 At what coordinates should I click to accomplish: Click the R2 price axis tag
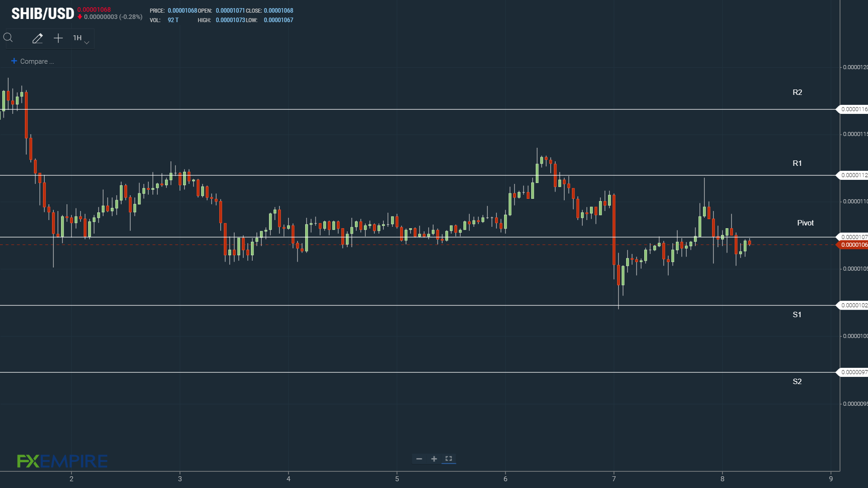(853, 109)
